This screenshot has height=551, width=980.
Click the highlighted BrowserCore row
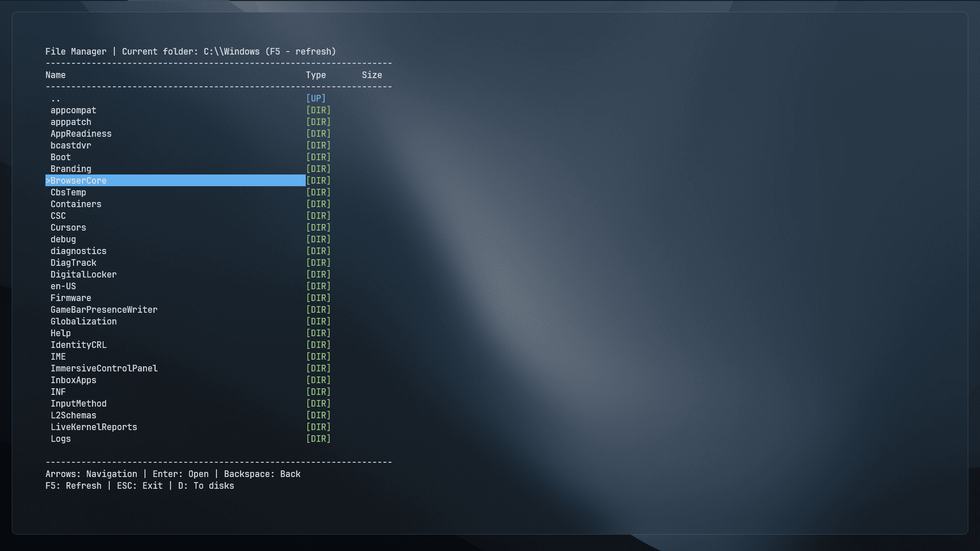[176, 181]
